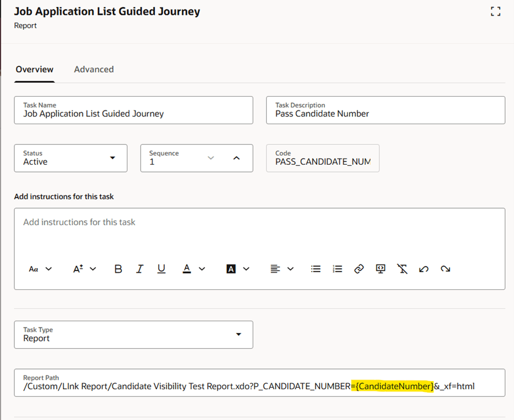Insert a bulleted list
514x420 pixels.
316,269
